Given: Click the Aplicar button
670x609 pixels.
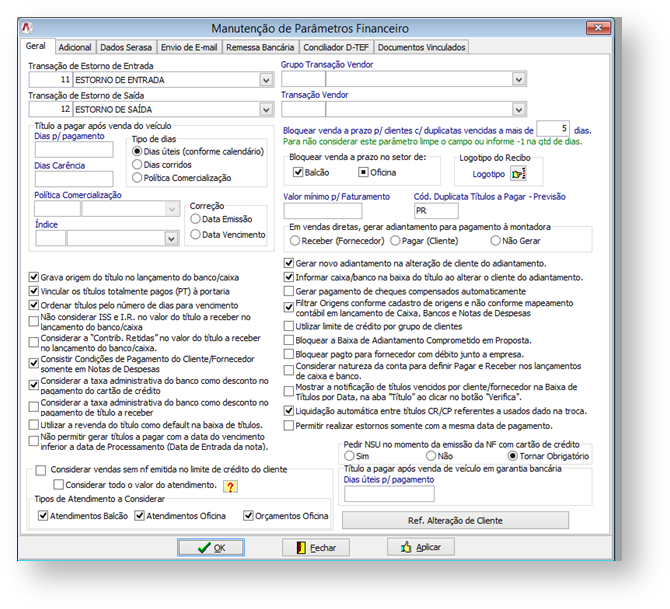Looking at the screenshot, I should 421,547.
